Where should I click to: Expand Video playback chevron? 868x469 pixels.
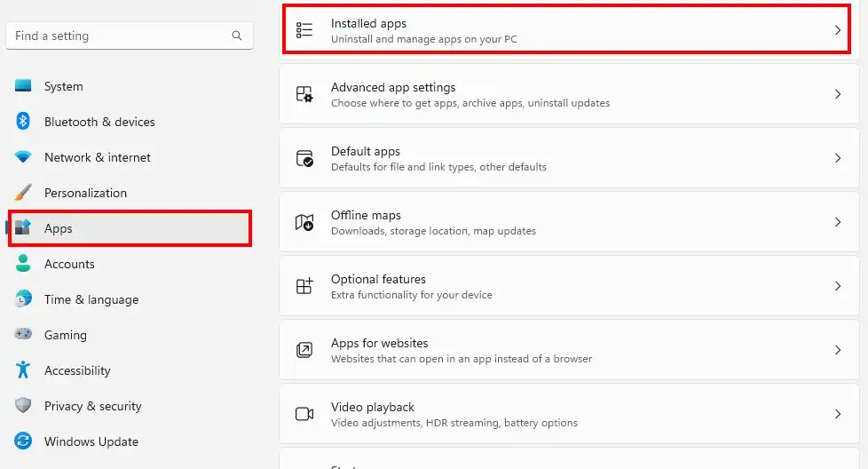tap(838, 414)
